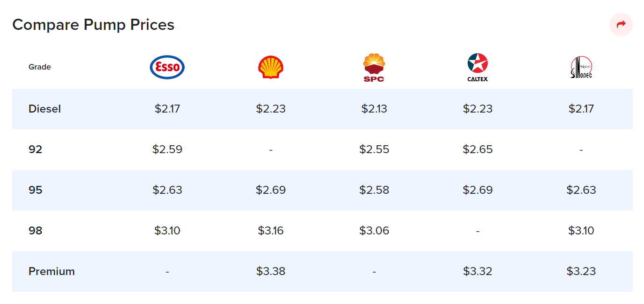Click the Compare Pump Prices heading
Image resolution: width=644 pixels, height=304 pixels.
click(x=94, y=25)
